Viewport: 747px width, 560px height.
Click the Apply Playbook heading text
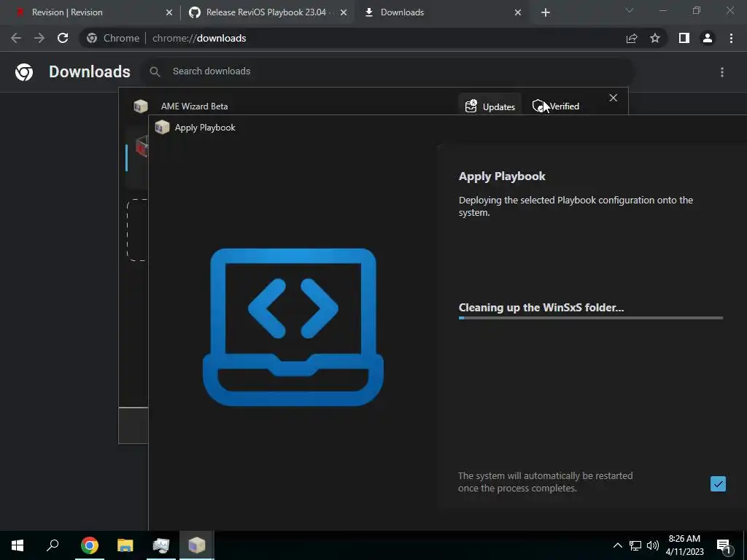coord(502,176)
